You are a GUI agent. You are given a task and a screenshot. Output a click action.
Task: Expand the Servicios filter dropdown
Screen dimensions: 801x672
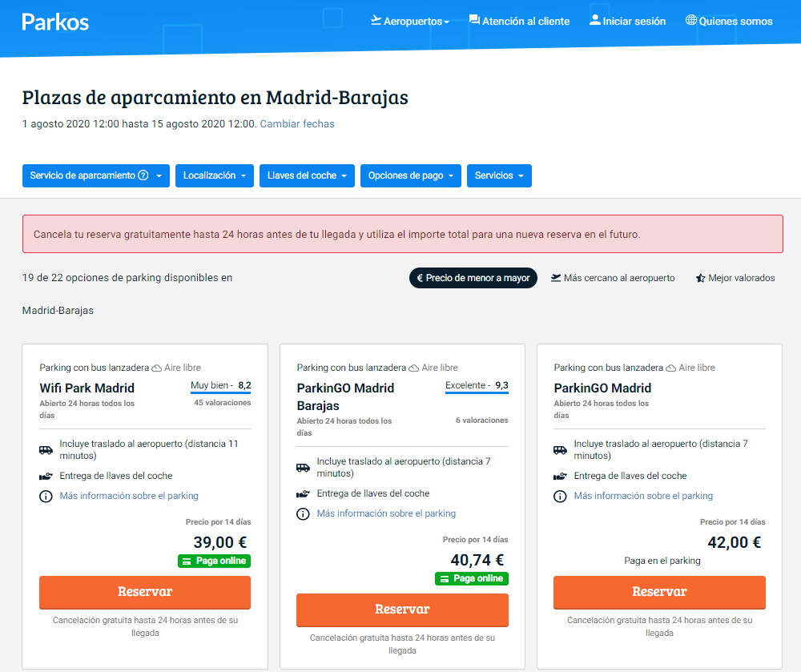point(499,175)
